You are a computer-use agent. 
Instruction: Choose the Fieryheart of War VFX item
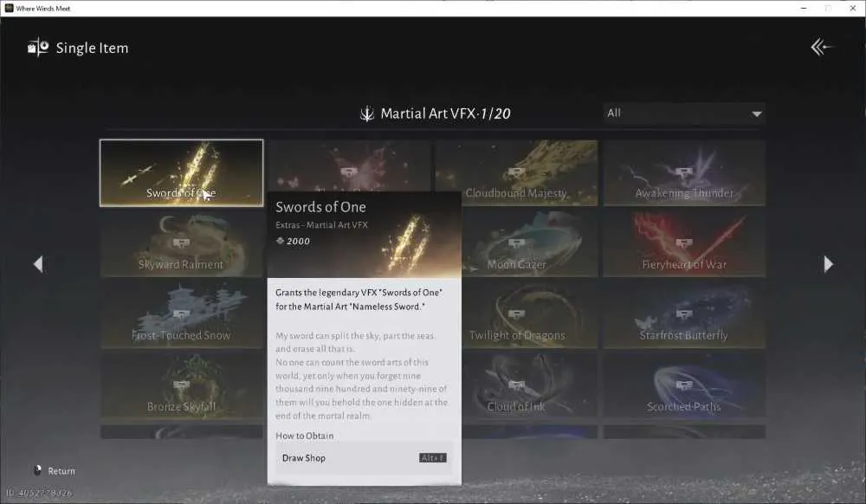pos(684,244)
